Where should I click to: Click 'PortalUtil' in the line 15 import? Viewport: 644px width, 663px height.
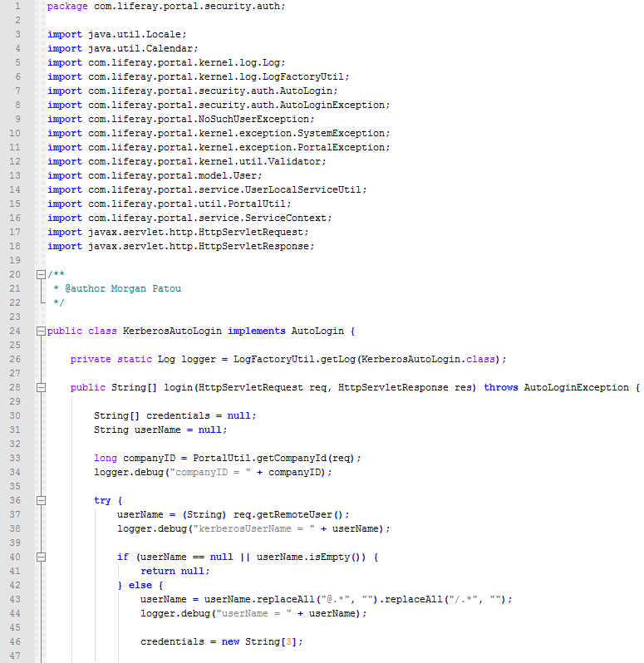[257, 204]
